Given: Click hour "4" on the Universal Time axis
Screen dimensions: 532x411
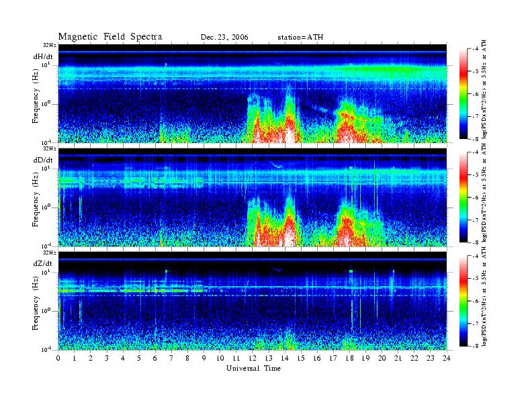Looking at the screenshot, I should [123, 358].
